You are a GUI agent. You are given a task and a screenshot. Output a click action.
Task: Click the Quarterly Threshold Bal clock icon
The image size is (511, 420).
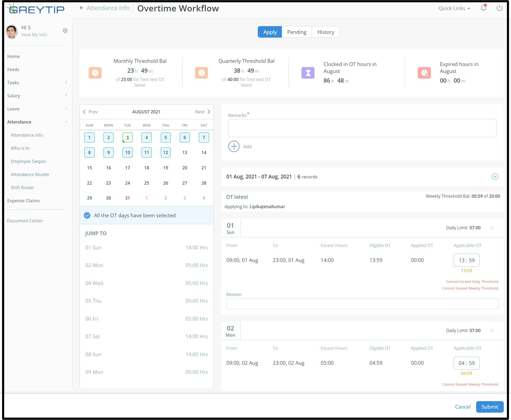coord(202,73)
